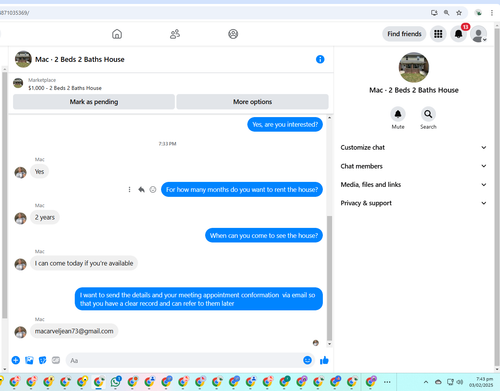The image size is (500, 391).
Task: Open Mac - 2 Beds 2 Baths House chat header
Action: (x=70, y=59)
